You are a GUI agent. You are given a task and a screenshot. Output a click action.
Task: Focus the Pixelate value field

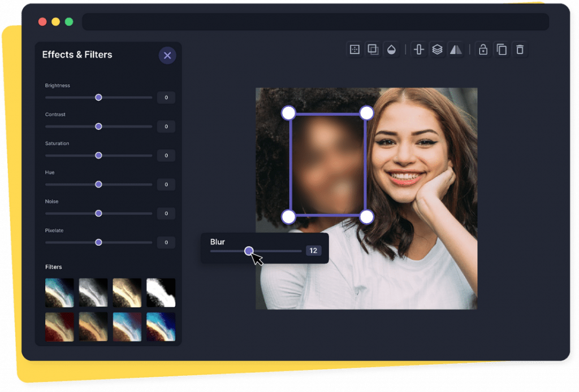click(166, 242)
